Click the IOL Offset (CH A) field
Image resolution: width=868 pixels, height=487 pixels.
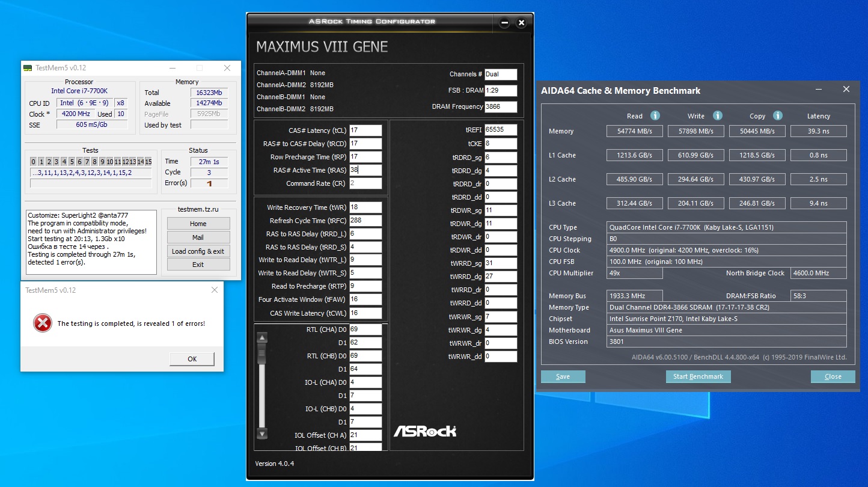tap(365, 435)
